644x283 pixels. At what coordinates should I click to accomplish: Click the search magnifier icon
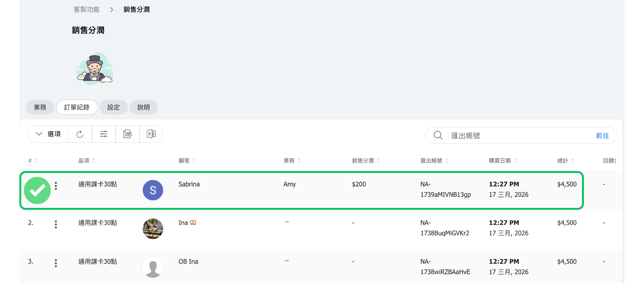point(438,136)
